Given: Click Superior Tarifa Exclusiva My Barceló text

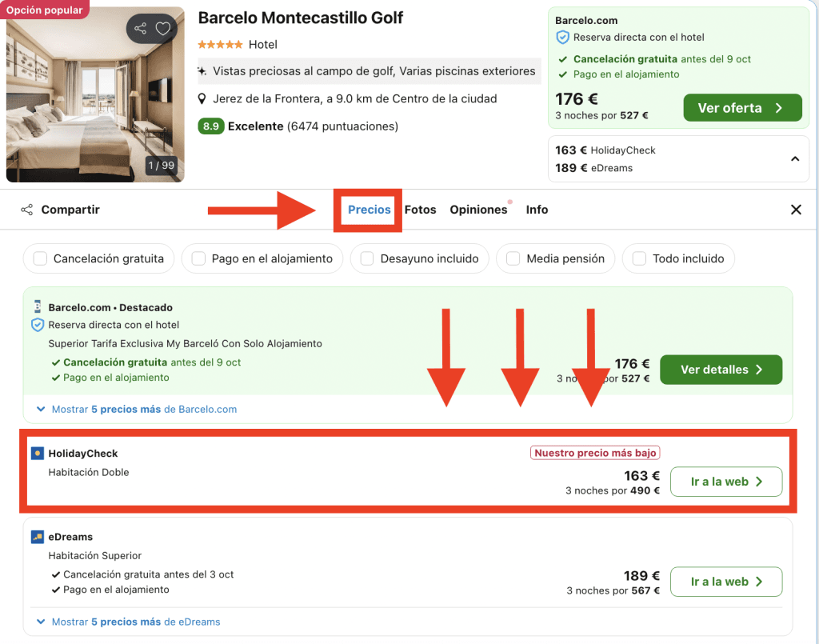Looking at the screenshot, I should (x=185, y=344).
